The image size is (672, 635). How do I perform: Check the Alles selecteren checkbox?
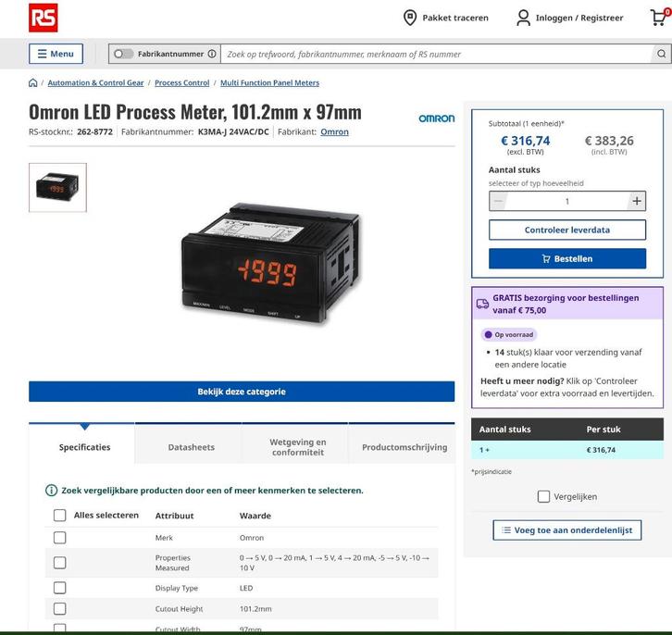coord(59,515)
